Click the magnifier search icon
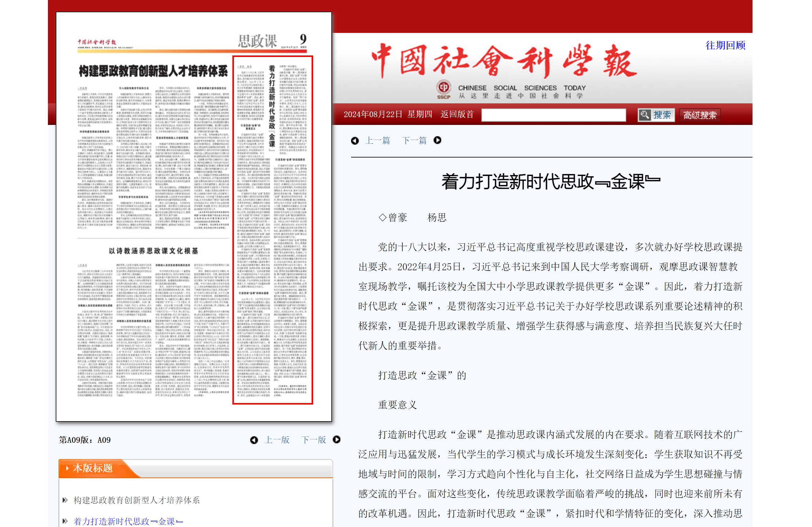 pyautogui.click(x=644, y=115)
